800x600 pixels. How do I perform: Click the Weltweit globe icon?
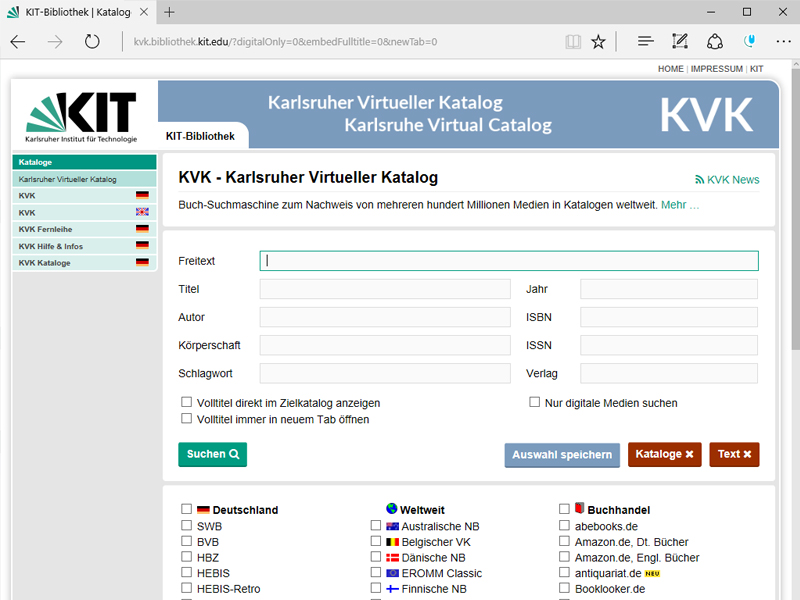coord(391,509)
